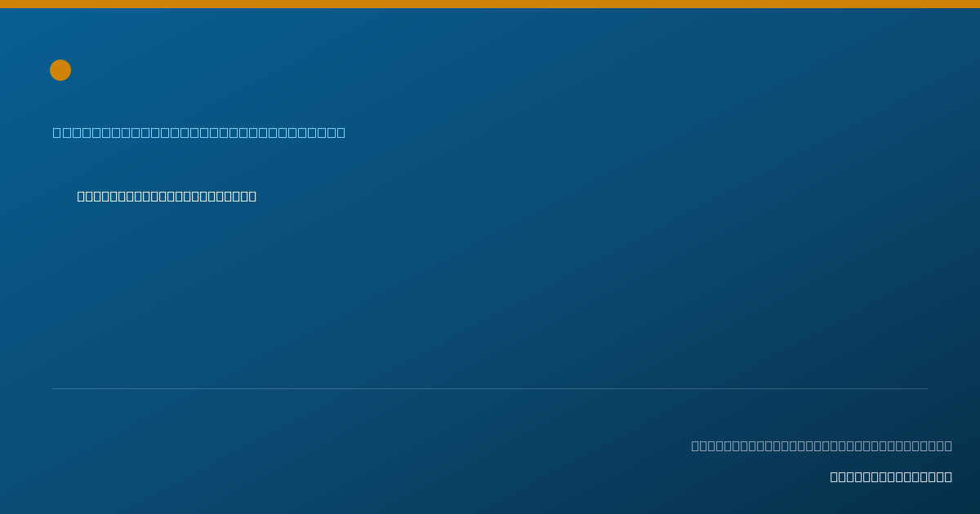Select the white footer text at bottom right
Viewport: 980px width, 514px height.
(891, 476)
